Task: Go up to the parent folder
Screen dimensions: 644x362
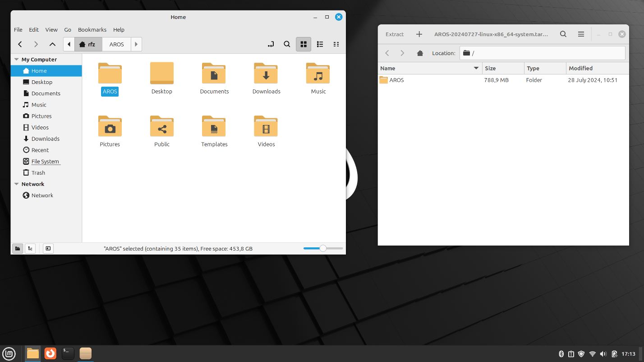Action: point(52,44)
